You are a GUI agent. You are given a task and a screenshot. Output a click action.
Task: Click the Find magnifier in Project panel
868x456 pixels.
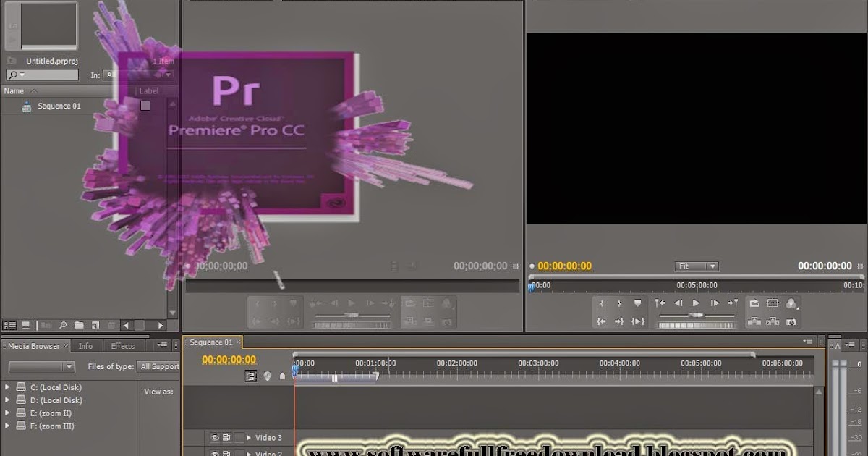(x=64, y=326)
